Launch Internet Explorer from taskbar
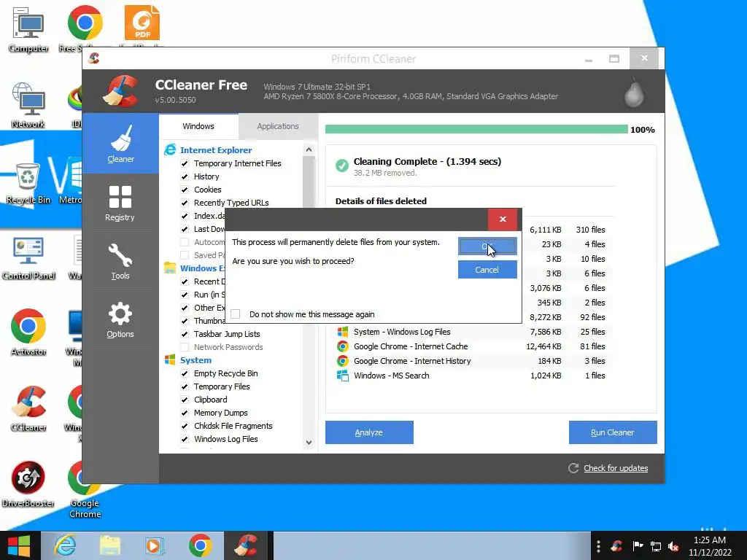 64,545
